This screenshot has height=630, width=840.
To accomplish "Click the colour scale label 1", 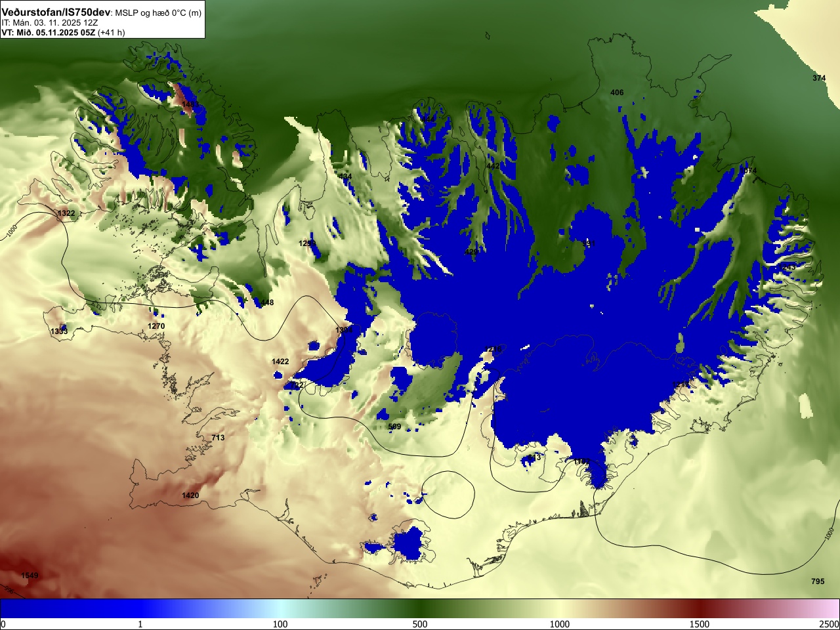I will pyautogui.click(x=140, y=623).
